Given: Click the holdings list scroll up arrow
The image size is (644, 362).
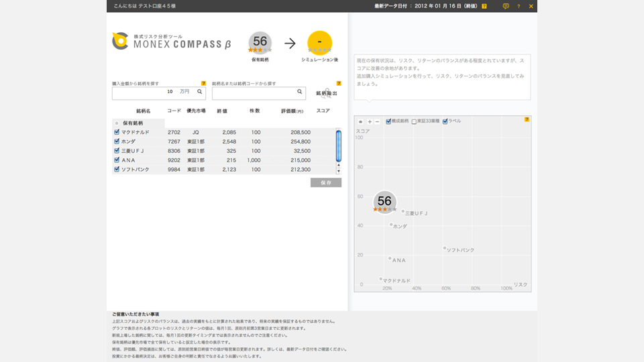Looking at the screenshot, I should click(338, 165).
